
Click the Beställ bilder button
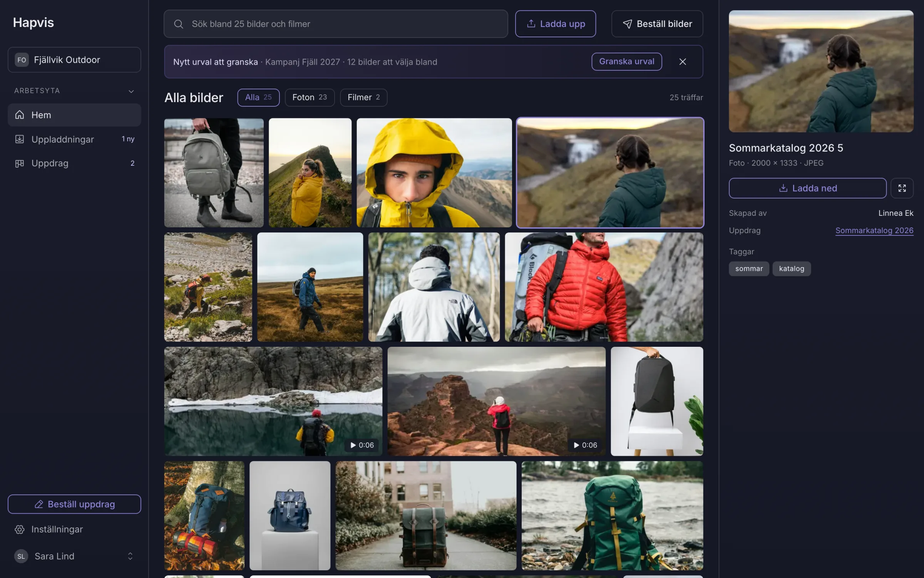[x=657, y=24]
